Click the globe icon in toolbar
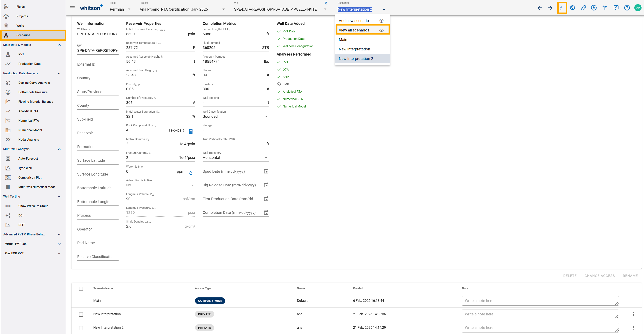The image size is (644, 334). pyautogui.click(x=572, y=8)
